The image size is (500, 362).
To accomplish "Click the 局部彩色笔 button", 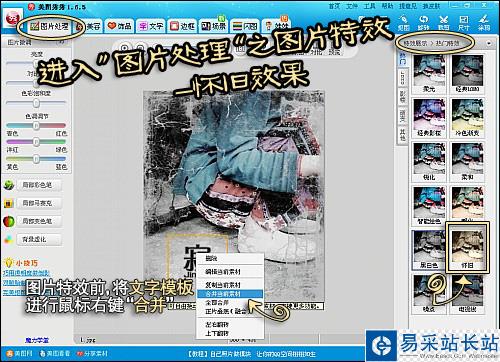I will (39, 185).
